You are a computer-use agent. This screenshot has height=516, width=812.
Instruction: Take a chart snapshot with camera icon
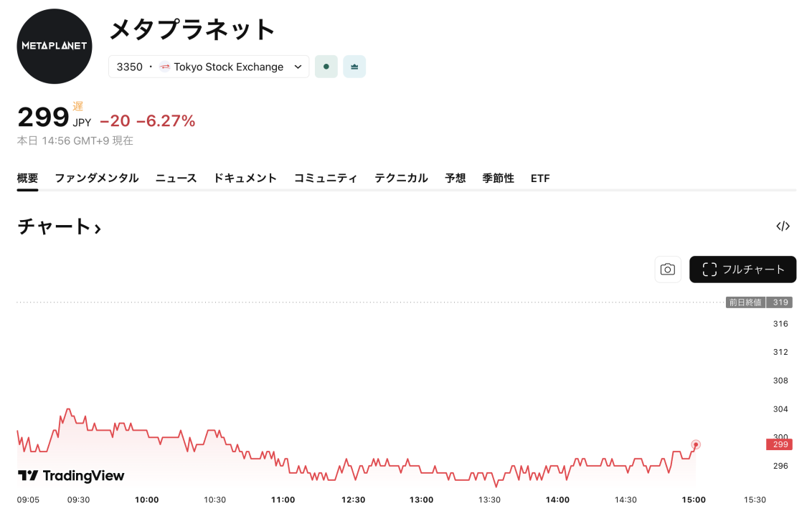pyautogui.click(x=668, y=269)
